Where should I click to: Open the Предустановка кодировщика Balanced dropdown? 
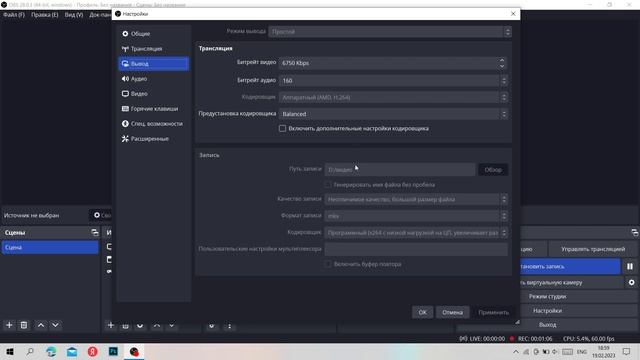click(393, 114)
